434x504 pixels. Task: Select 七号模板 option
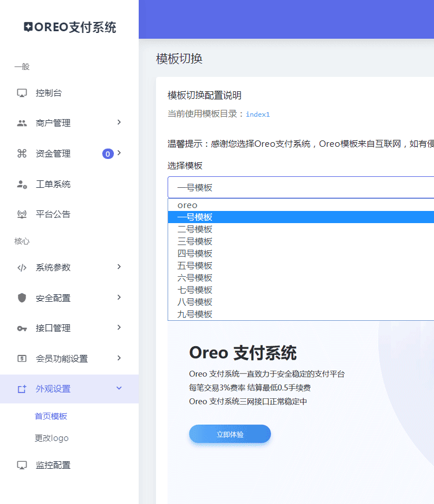point(301,290)
